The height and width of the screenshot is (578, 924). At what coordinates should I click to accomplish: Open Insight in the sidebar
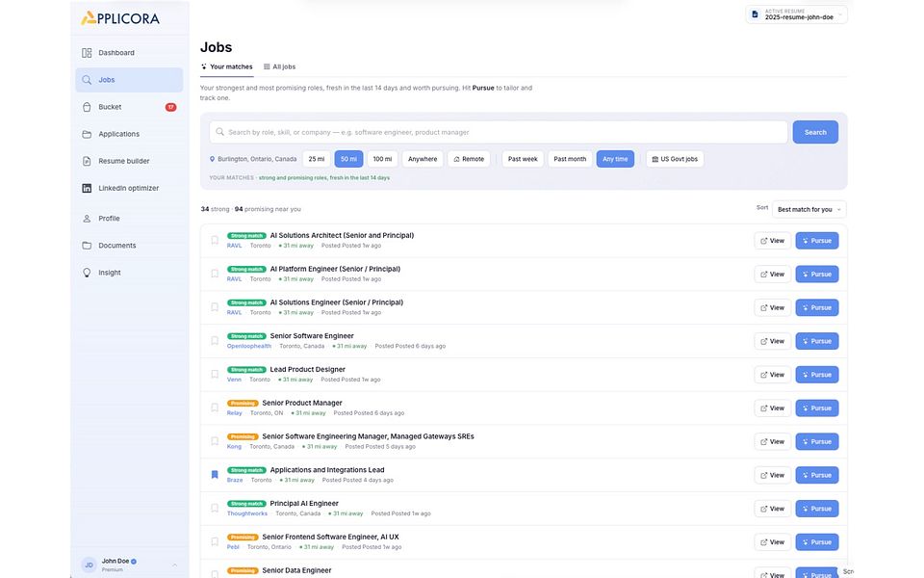(129, 273)
